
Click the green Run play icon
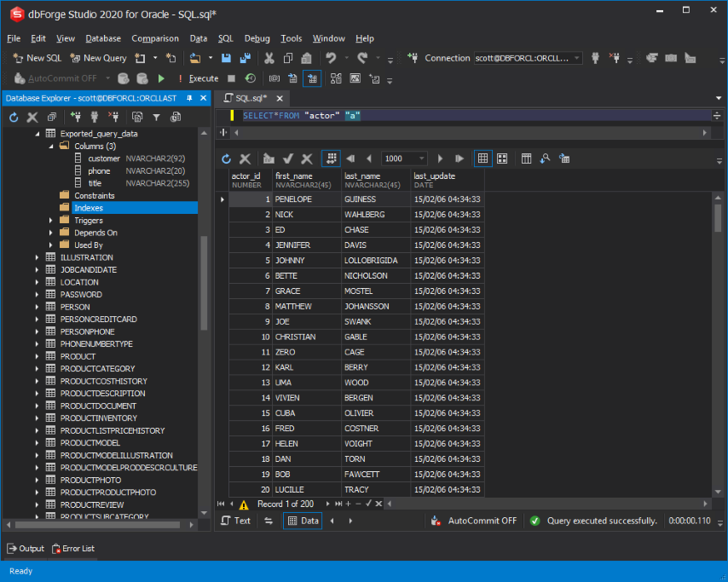tap(161, 78)
